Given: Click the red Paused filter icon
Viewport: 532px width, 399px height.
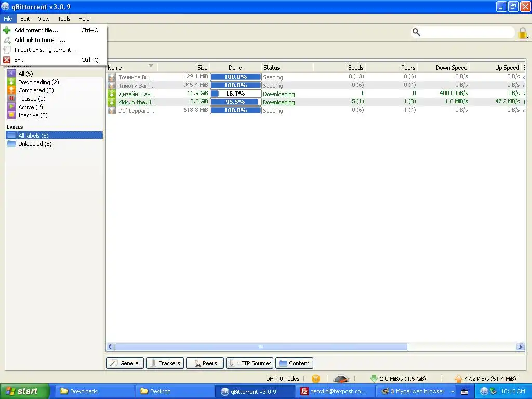Looking at the screenshot, I should point(11,98).
